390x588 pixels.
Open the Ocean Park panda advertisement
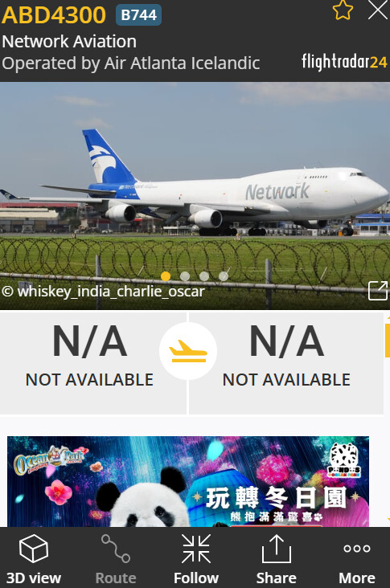click(x=188, y=481)
